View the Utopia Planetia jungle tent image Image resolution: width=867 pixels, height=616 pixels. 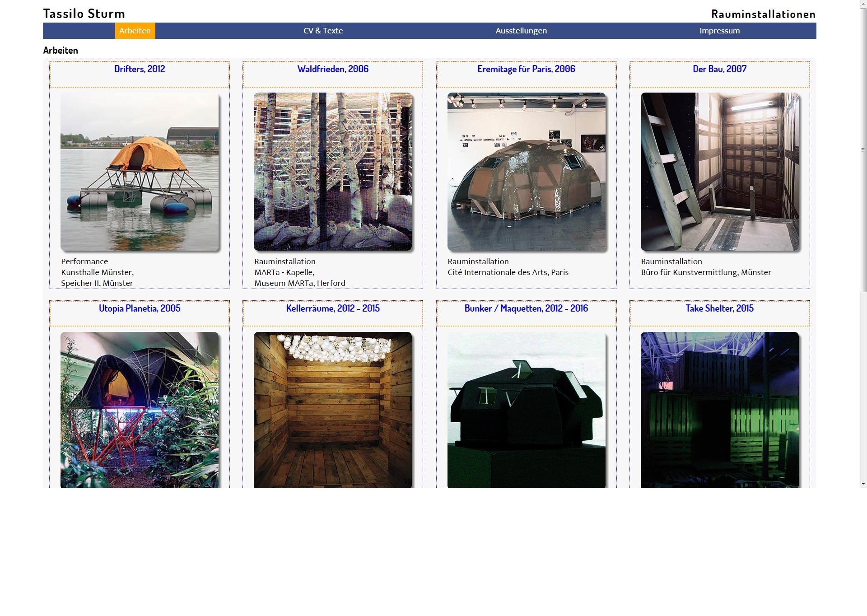click(x=140, y=410)
